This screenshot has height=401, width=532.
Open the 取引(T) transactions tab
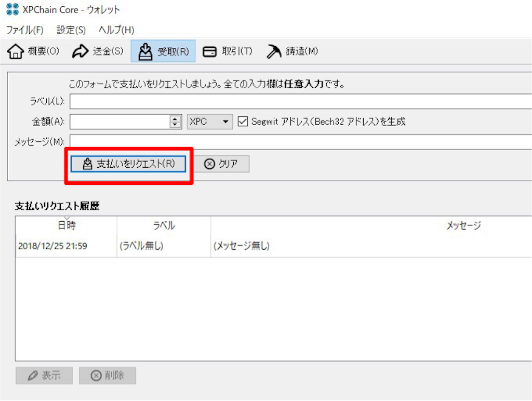pos(228,51)
